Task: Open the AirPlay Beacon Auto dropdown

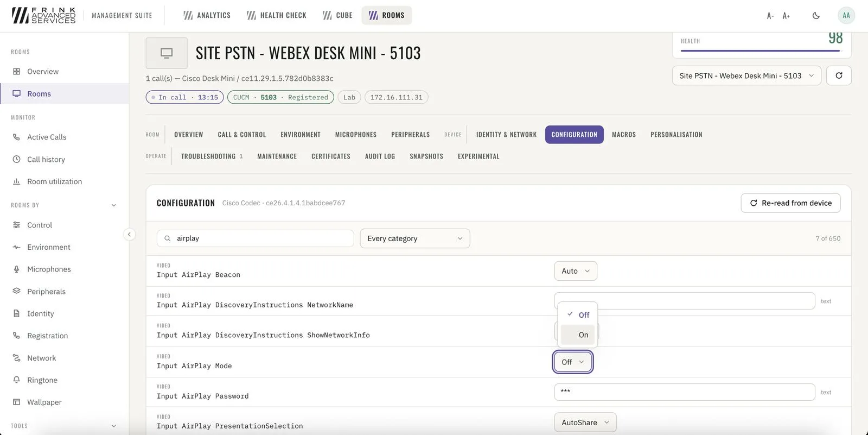Action: click(x=576, y=271)
